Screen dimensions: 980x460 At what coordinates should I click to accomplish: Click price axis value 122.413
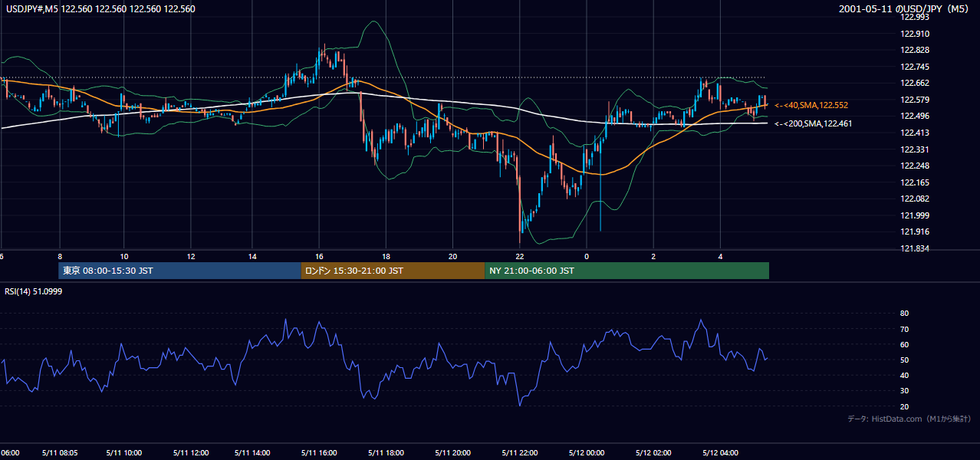click(915, 133)
